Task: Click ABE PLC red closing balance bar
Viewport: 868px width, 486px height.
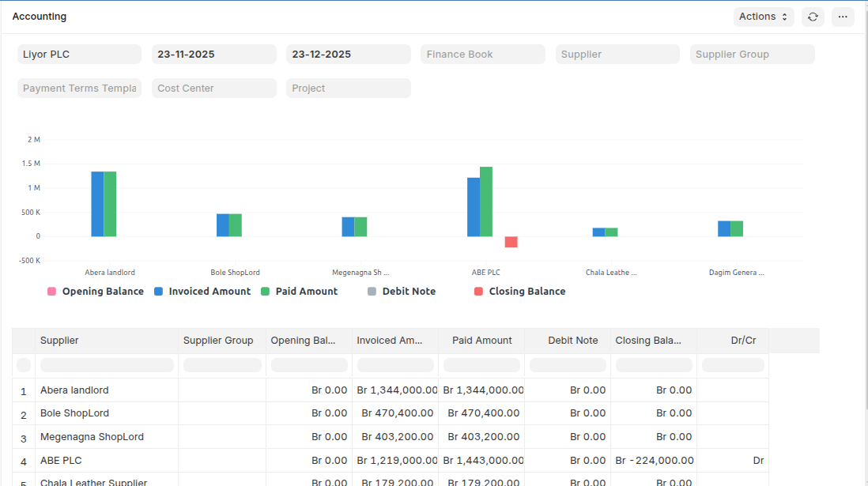Action: click(x=511, y=242)
